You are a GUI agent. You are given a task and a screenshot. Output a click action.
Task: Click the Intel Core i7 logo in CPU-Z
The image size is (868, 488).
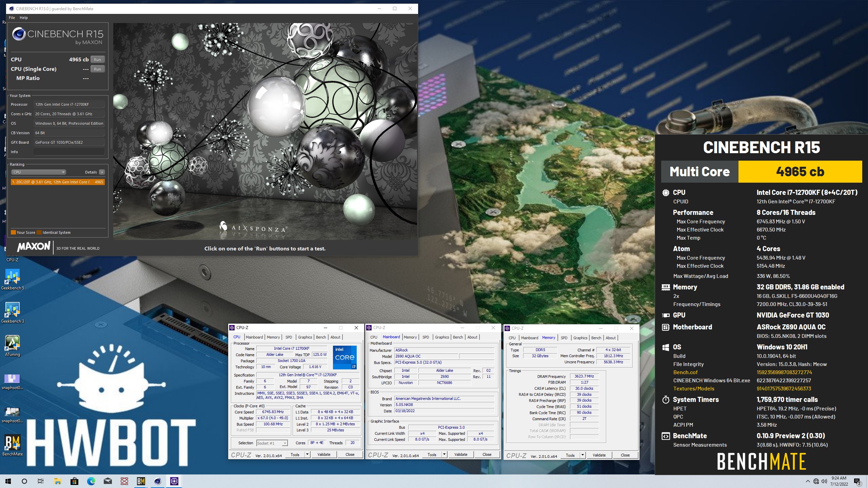point(344,358)
